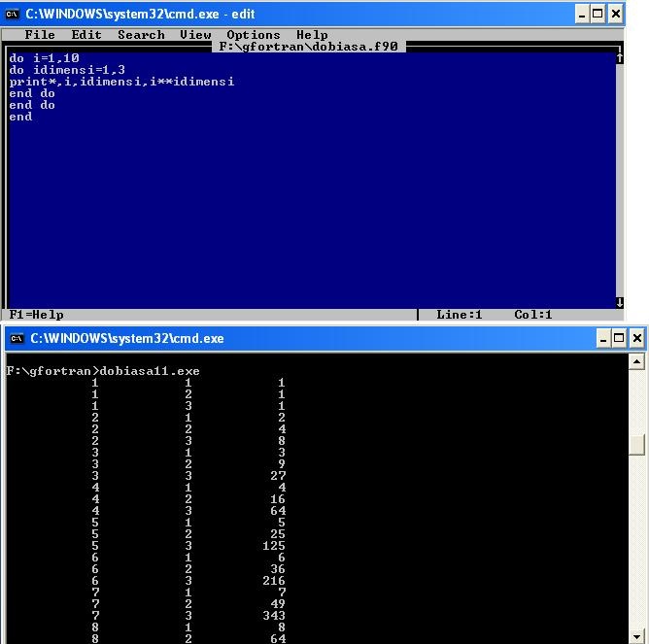Click the output value 36
The height and width of the screenshot is (644, 649).
click(x=278, y=568)
